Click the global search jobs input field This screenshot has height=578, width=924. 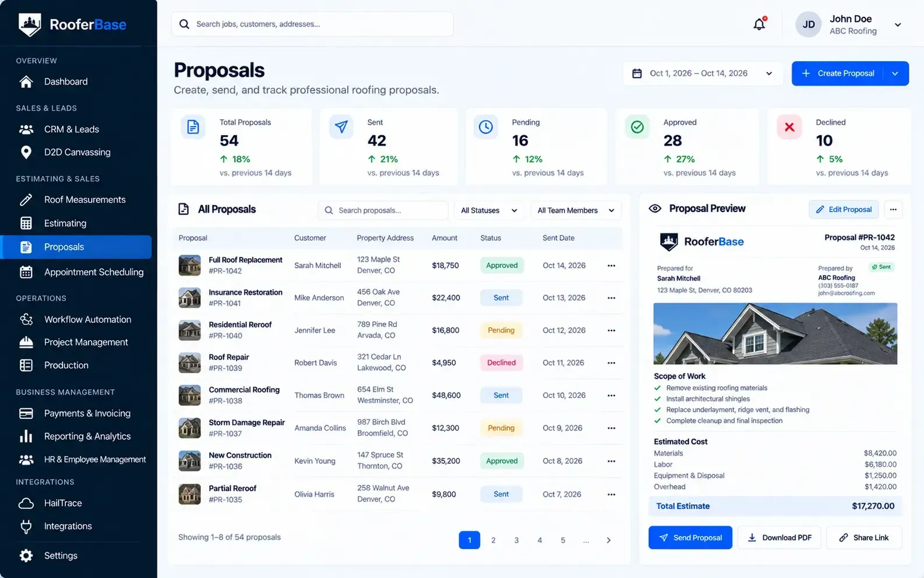coord(312,24)
